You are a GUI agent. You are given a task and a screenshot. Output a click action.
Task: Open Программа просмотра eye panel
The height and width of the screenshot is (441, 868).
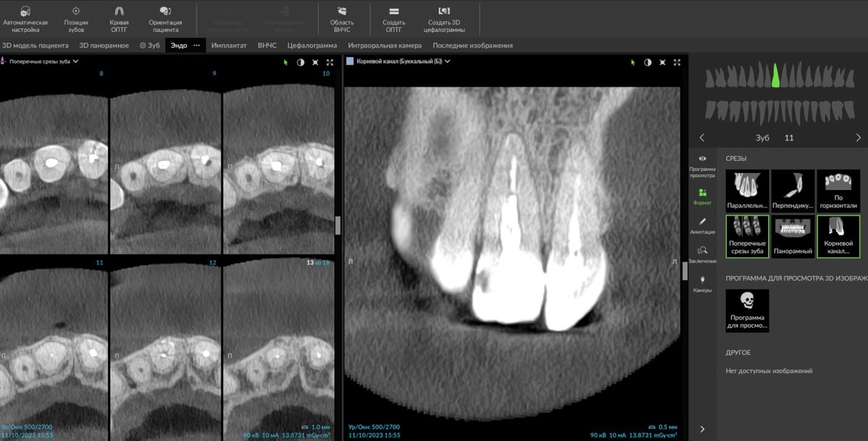(702, 166)
